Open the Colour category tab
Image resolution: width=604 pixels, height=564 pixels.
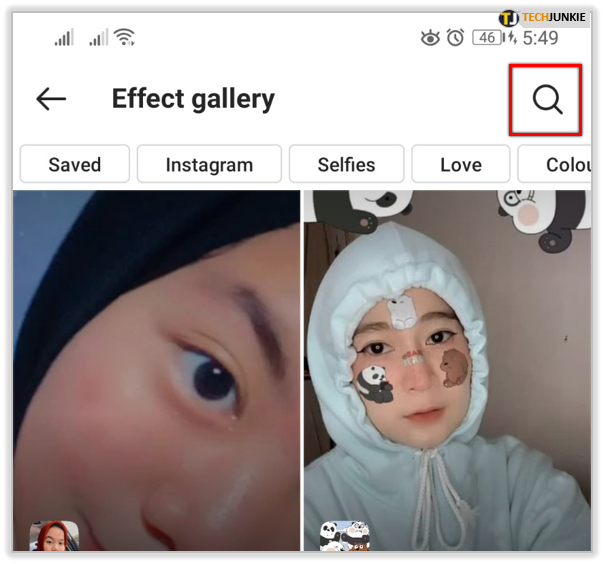coord(555,164)
